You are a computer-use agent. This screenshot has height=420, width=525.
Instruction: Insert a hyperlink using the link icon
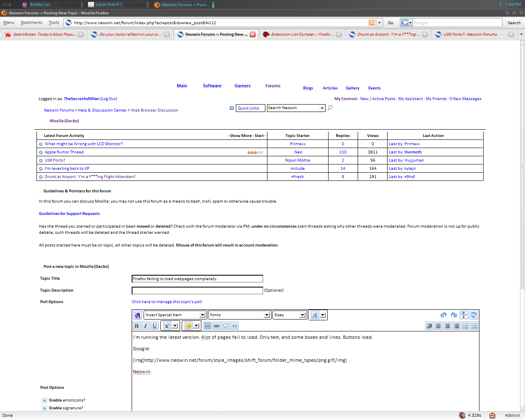217,326
